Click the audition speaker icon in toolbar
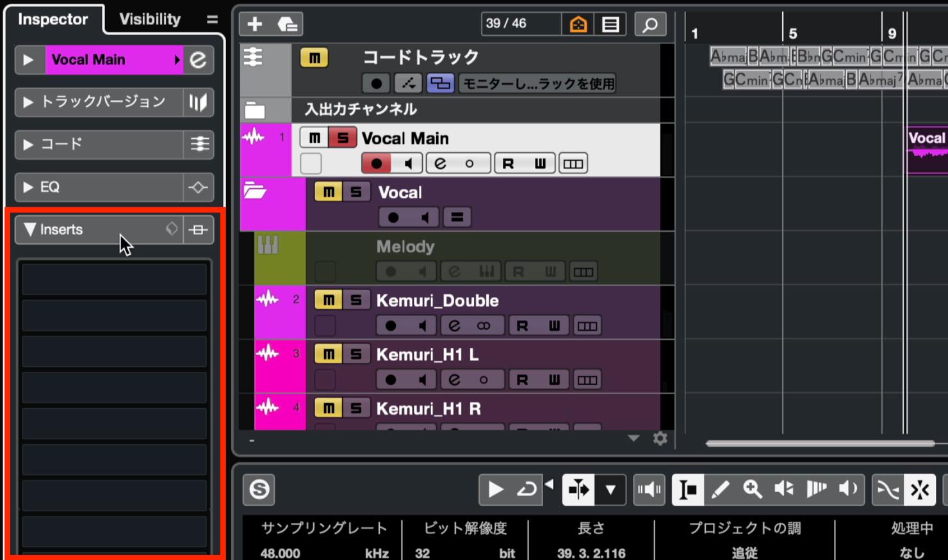Viewport: 948px width, 560px height. click(649, 490)
